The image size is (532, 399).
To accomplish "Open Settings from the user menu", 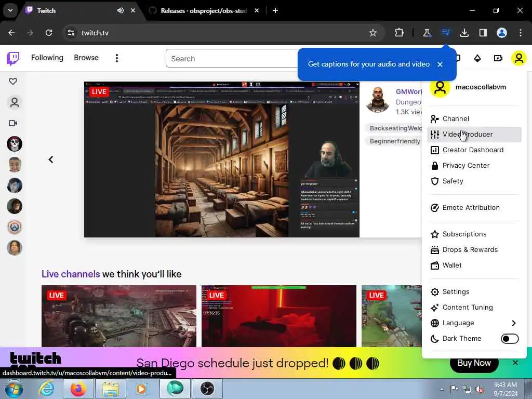I will click(474, 292).
